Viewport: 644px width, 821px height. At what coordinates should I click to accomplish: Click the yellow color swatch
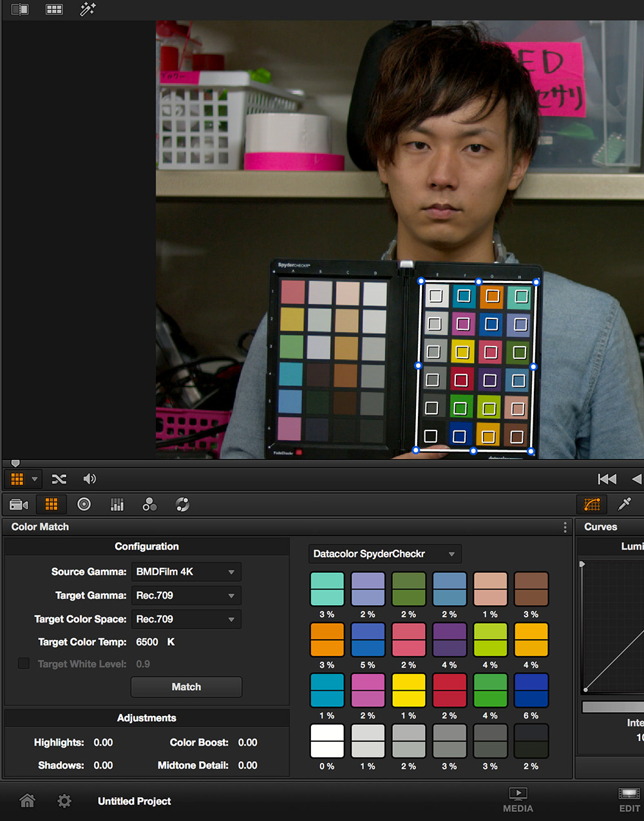pyautogui.click(x=408, y=690)
